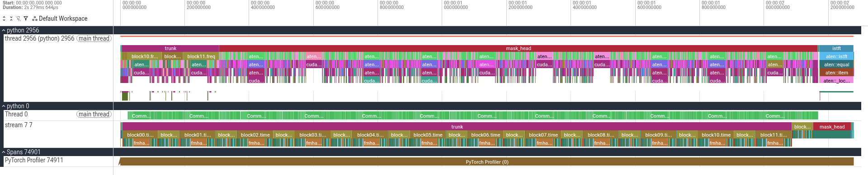
Task: Click main thread chip on Thread 0
Action: tap(94, 114)
